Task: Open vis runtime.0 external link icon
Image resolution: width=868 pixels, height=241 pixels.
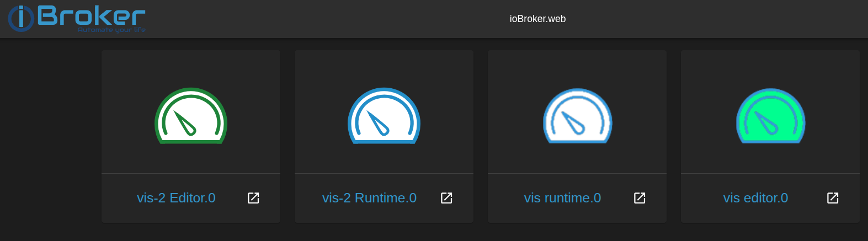Action: tap(640, 198)
